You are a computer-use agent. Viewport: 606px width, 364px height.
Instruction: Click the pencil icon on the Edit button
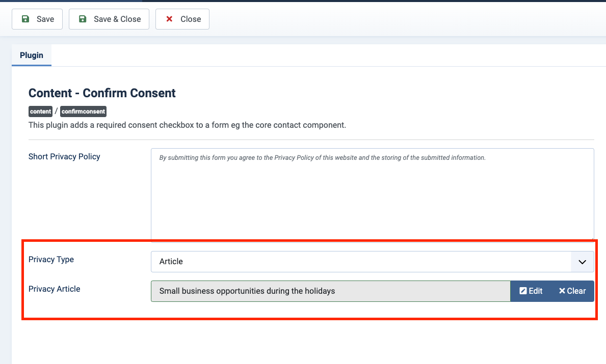coord(523,291)
